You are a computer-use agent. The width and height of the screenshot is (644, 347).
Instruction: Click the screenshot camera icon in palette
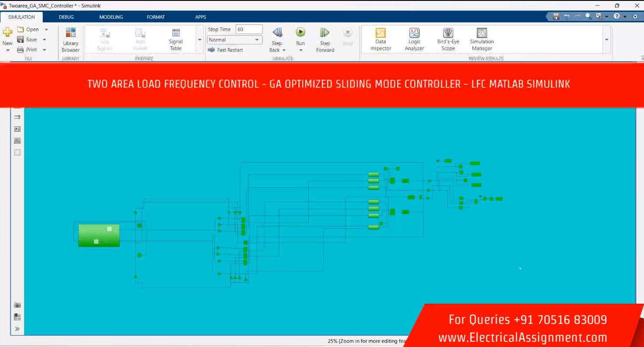click(x=17, y=305)
